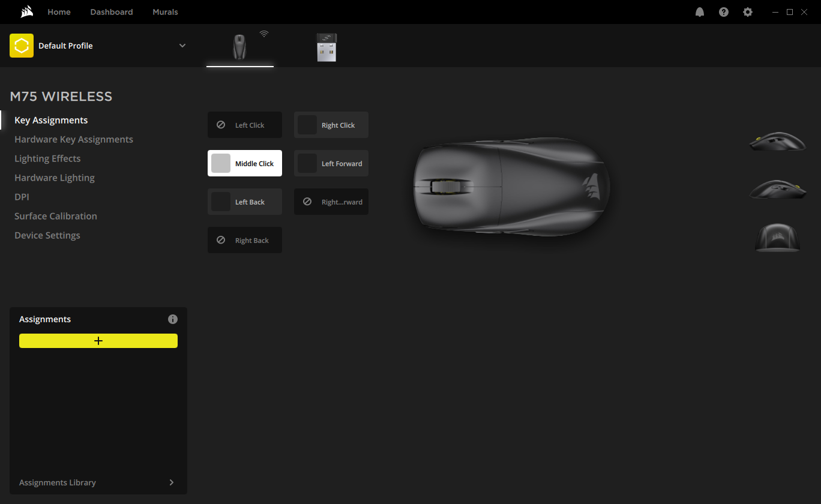Close the iCUE window
The image size is (821, 504).
804,12
